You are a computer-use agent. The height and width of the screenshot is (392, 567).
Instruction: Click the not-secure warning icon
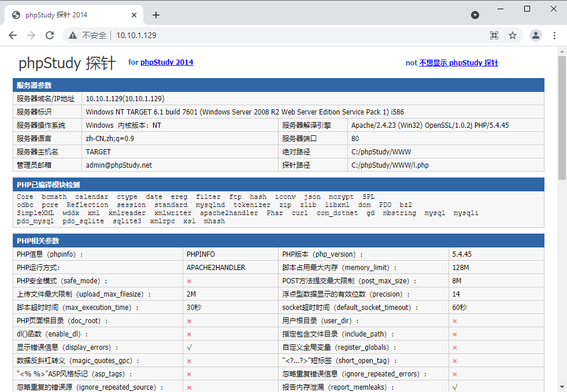tap(73, 35)
